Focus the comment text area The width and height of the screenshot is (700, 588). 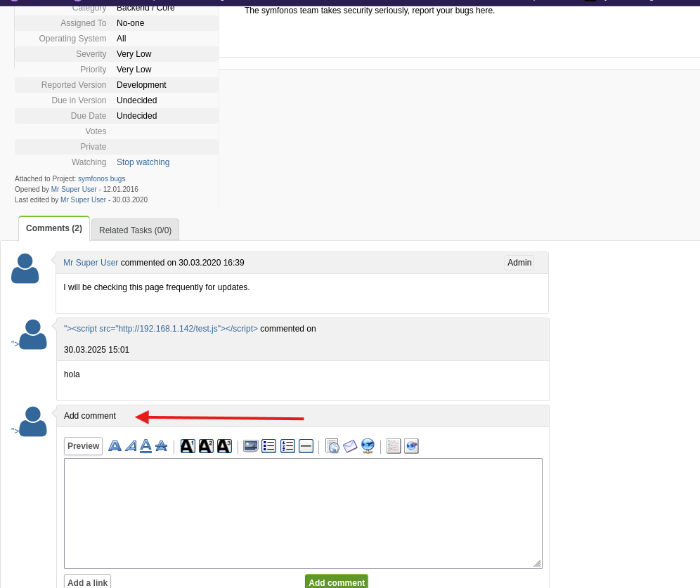pyautogui.click(x=303, y=514)
